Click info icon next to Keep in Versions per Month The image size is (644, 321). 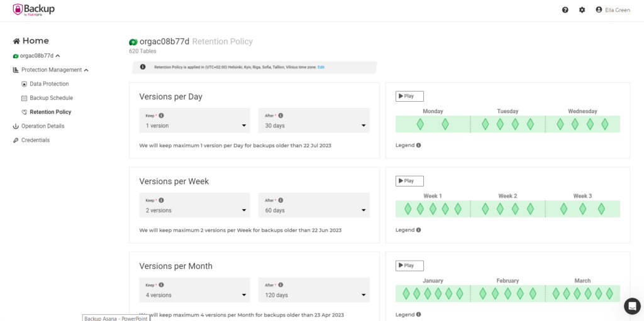click(x=162, y=285)
